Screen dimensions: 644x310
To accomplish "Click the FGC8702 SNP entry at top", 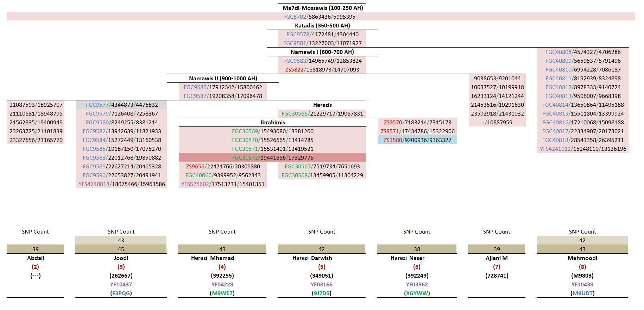I will coord(295,17).
